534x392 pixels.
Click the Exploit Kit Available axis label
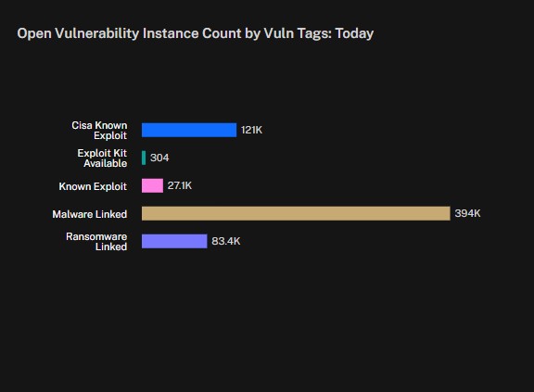click(x=102, y=158)
